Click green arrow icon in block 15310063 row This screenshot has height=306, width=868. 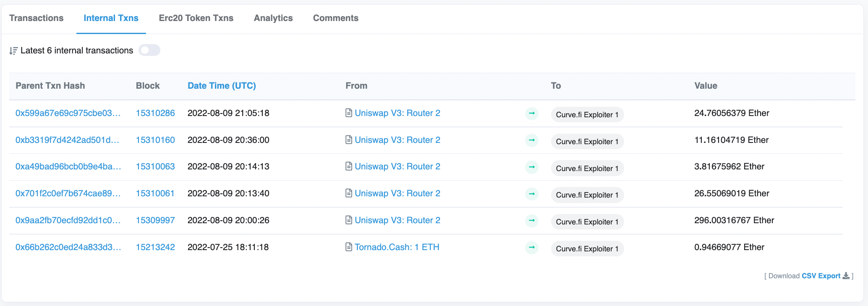tap(532, 167)
